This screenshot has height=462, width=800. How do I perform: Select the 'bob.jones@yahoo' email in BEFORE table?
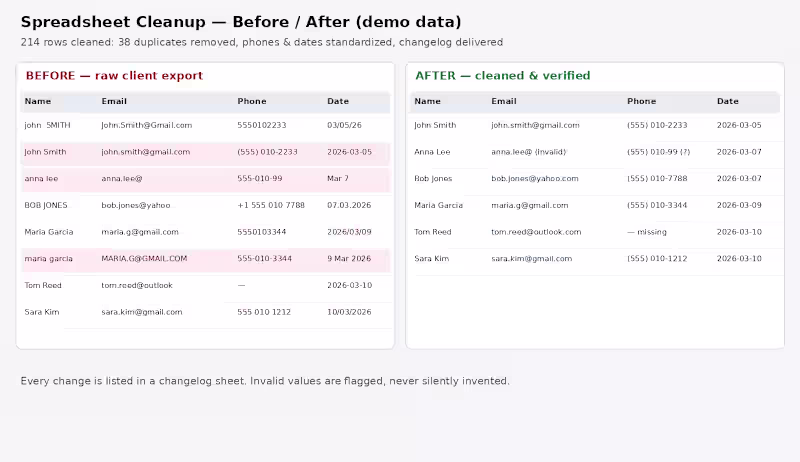136,205
